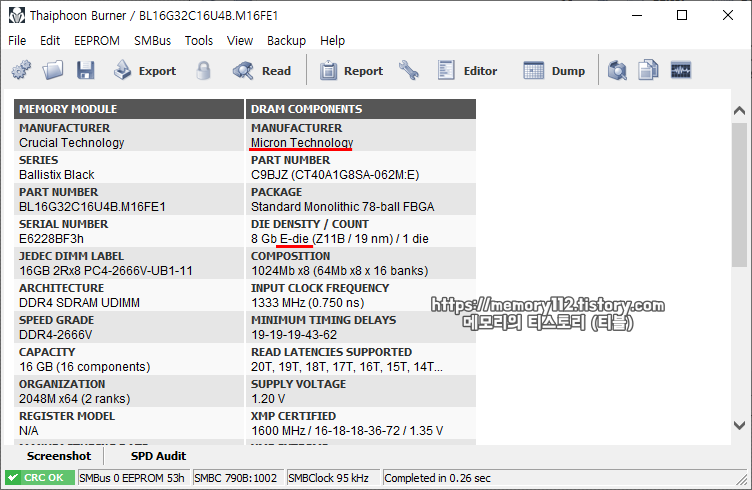Select the 2048M x64 (2 ranks) organization
The height and width of the screenshot is (490, 752).
click(x=75, y=399)
